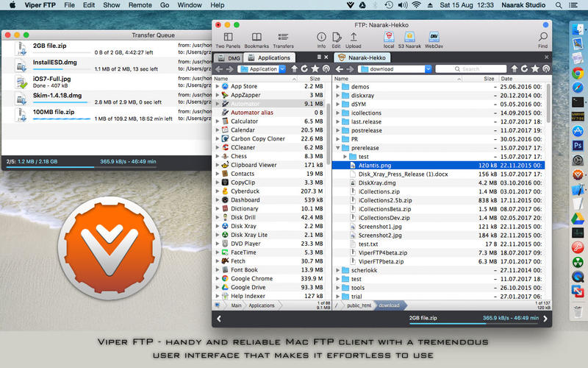
Task: Expand the Google Chrome row
Action: tap(218, 279)
